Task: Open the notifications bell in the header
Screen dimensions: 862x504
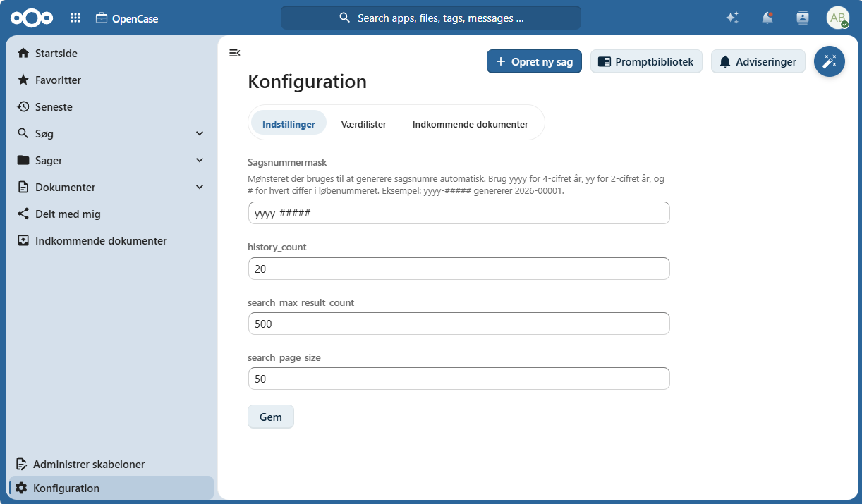Action: tap(767, 18)
